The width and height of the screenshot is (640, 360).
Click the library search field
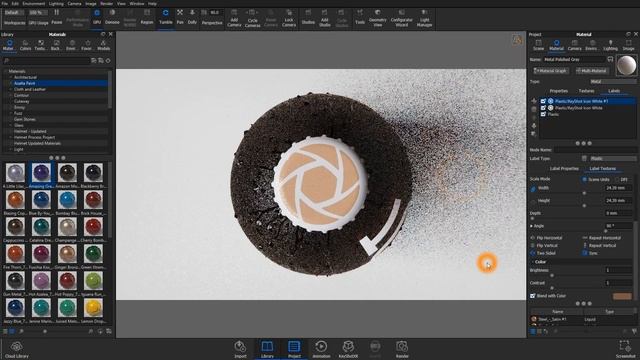[46, 60]
